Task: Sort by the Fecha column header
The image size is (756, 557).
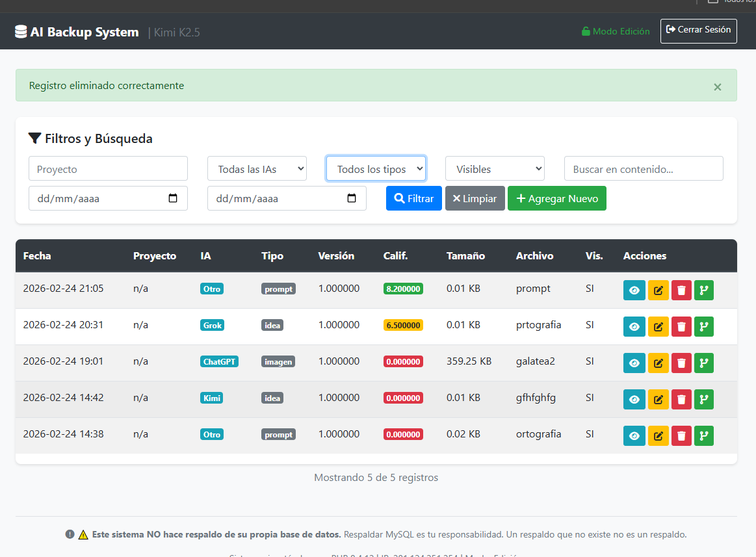Action: [x=37, y=256]
